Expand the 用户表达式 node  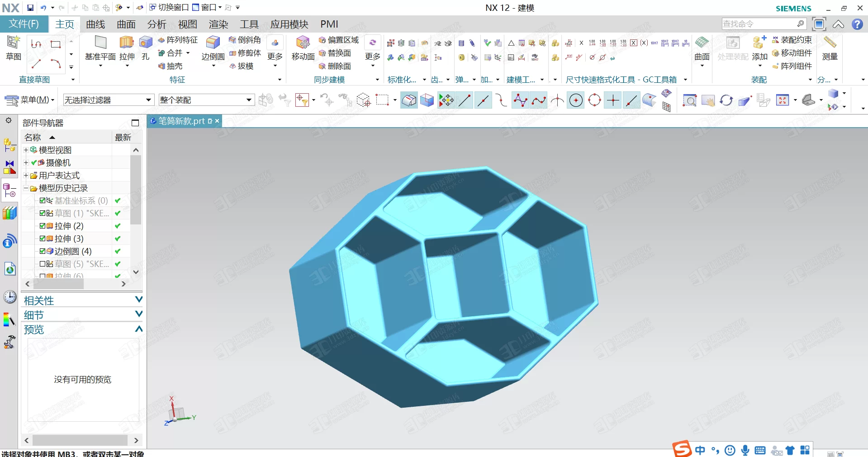coord(26,175)
